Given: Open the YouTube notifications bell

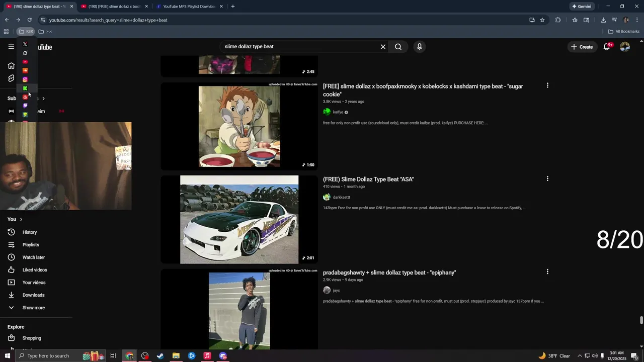Looking at the screenshot, I should point(607,47).
